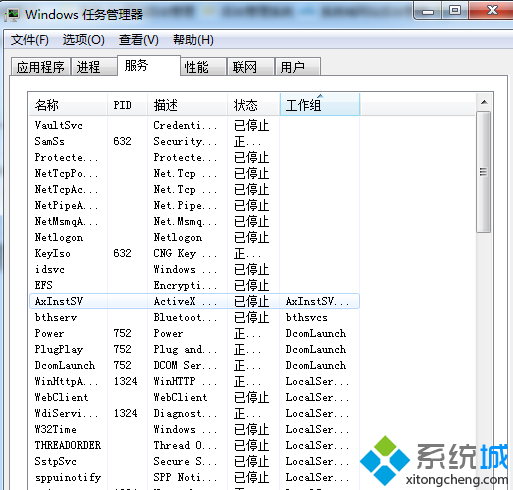Maximize the Task Manager window

point(455,10)
